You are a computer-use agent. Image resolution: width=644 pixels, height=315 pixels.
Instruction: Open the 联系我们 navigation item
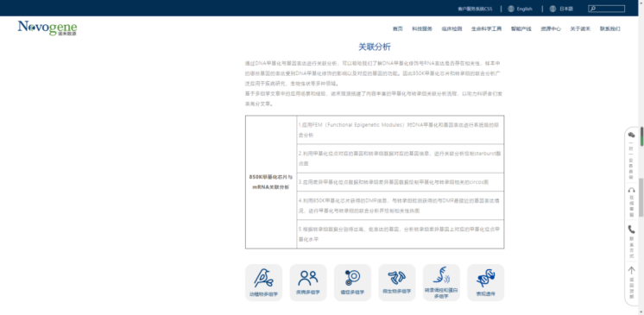(610, 28)
